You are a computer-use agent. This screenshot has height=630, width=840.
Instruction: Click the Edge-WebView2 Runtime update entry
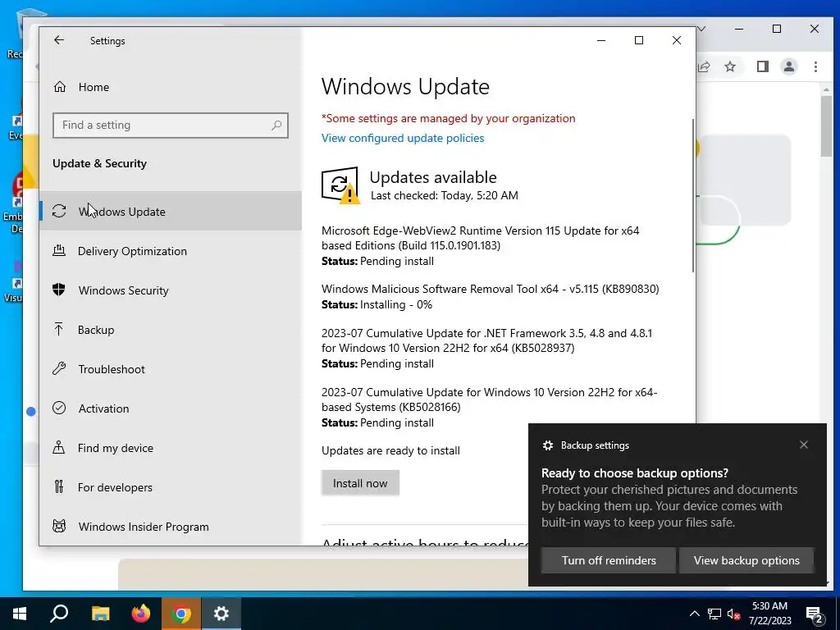tap(481, 246)
